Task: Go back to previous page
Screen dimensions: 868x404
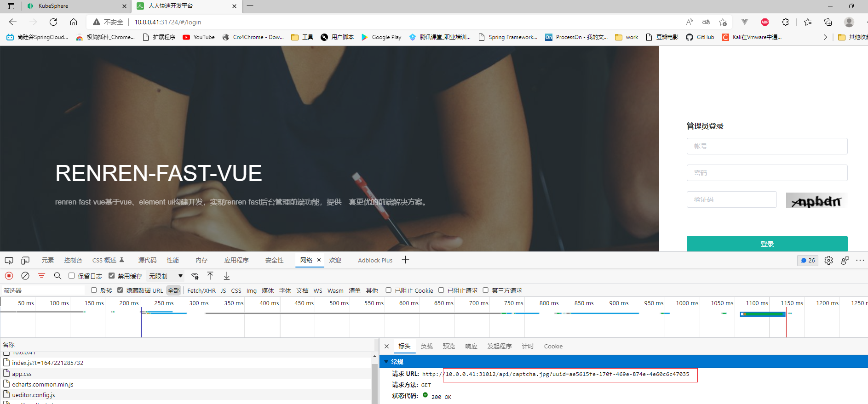Action: pos(13,22)
